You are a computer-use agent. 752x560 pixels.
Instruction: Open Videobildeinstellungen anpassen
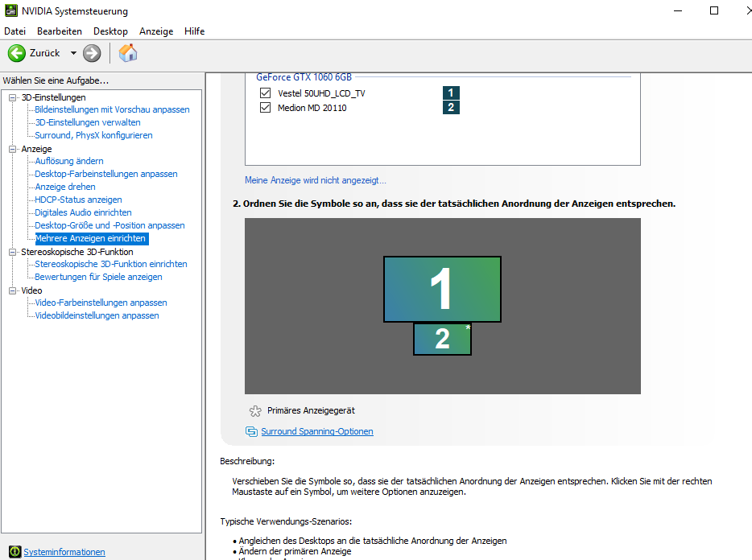[97, 316]
